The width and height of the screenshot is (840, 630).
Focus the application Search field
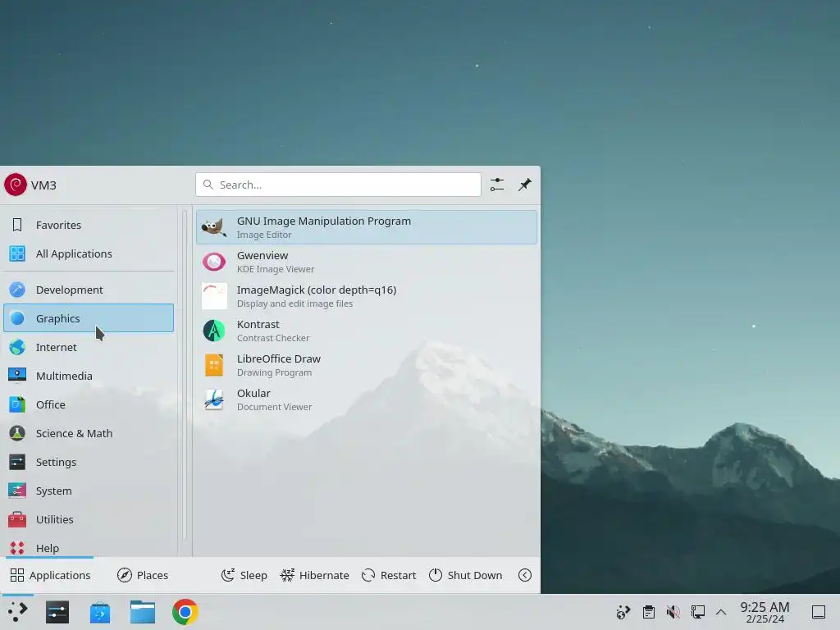[338, 185]
